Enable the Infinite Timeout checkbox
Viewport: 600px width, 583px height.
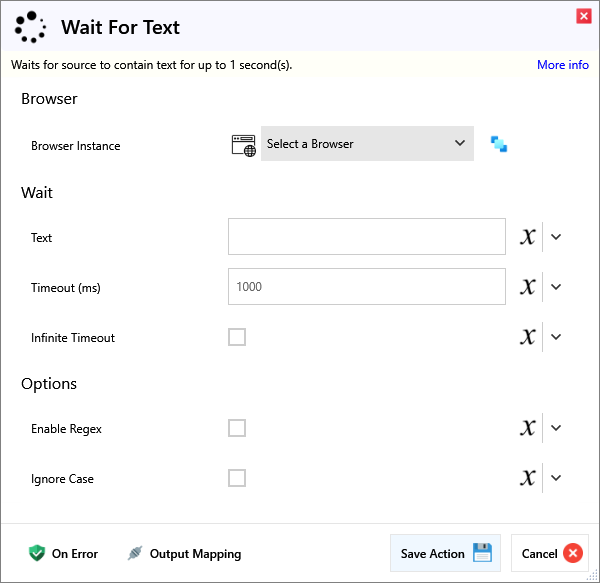click(x=237, y=337)
